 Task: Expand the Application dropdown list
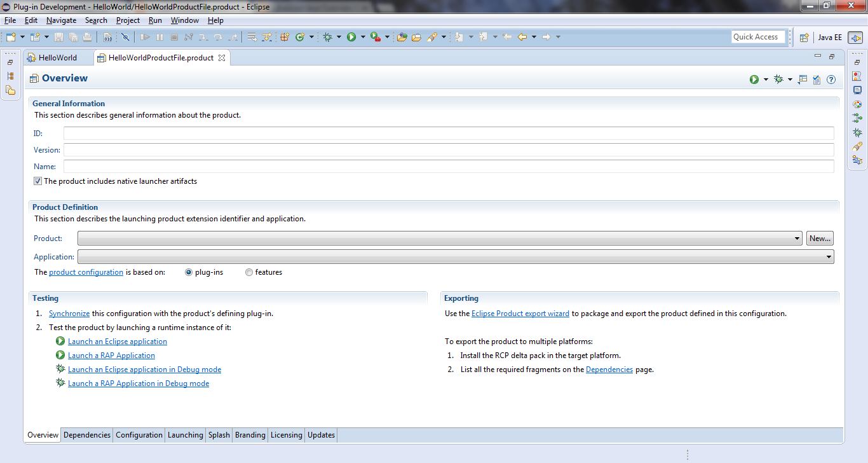[830, 256]
